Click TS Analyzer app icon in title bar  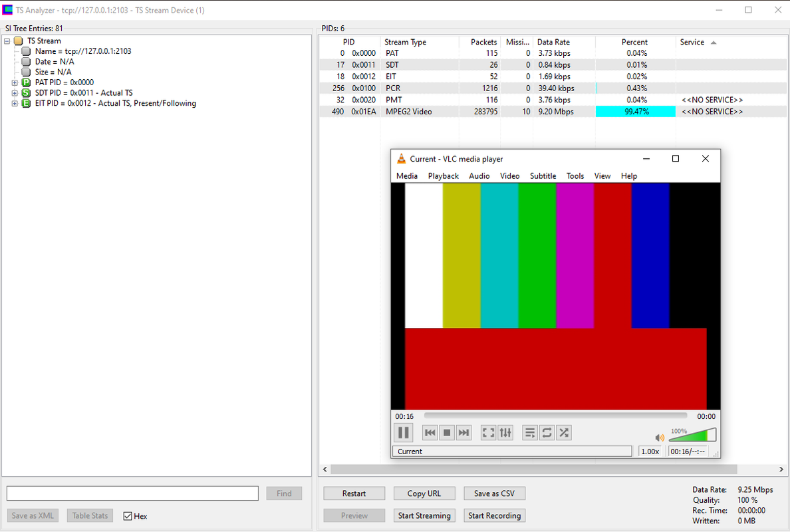(7, 10)
